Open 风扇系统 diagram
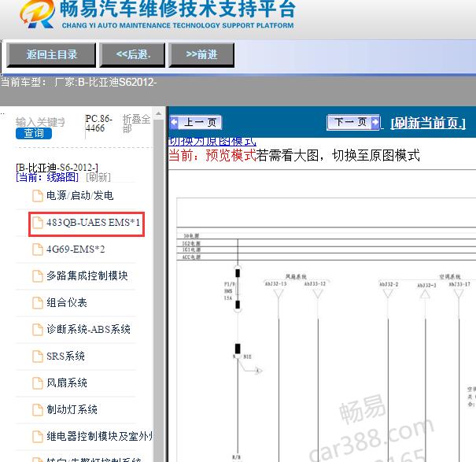 (x=67, y=383)
